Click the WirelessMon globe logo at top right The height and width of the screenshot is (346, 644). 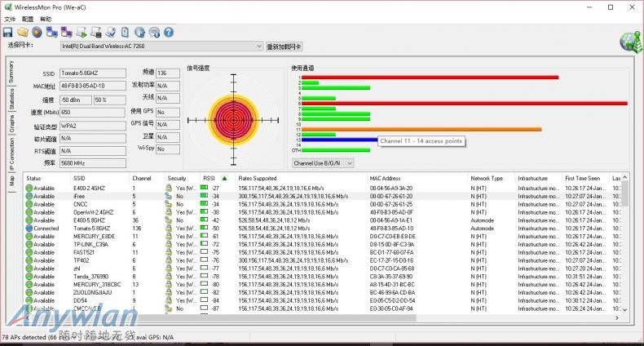(x=631, y=42)
